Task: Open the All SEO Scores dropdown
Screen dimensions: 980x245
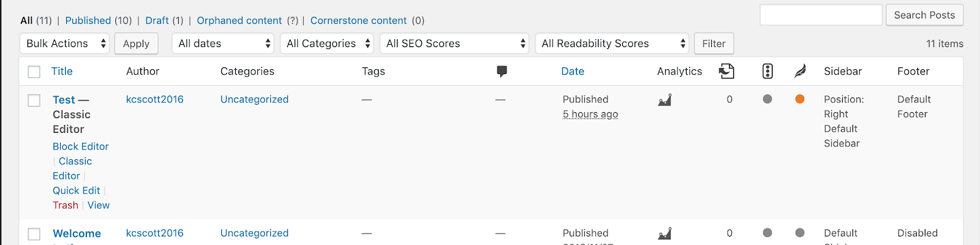Action: point(454,43)
